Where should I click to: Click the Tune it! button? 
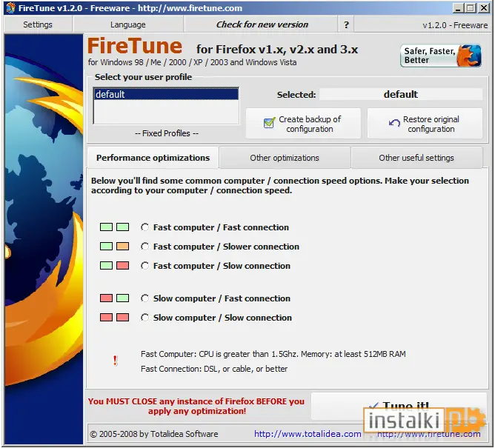point(399,406)
